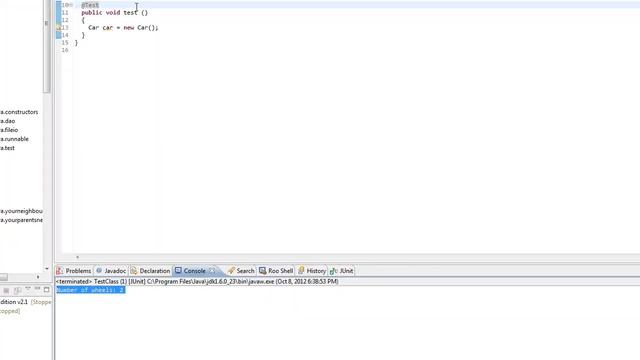The height and width of the screenshot is (360, 640).
Task: Click the scroll right arrow under package explorer
Action: pos(38,277)
